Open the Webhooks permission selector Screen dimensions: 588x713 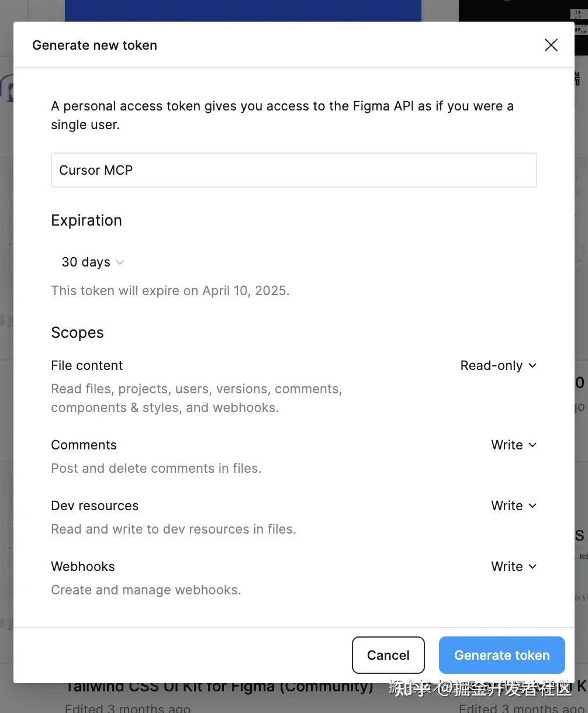[x=513, y=566]
